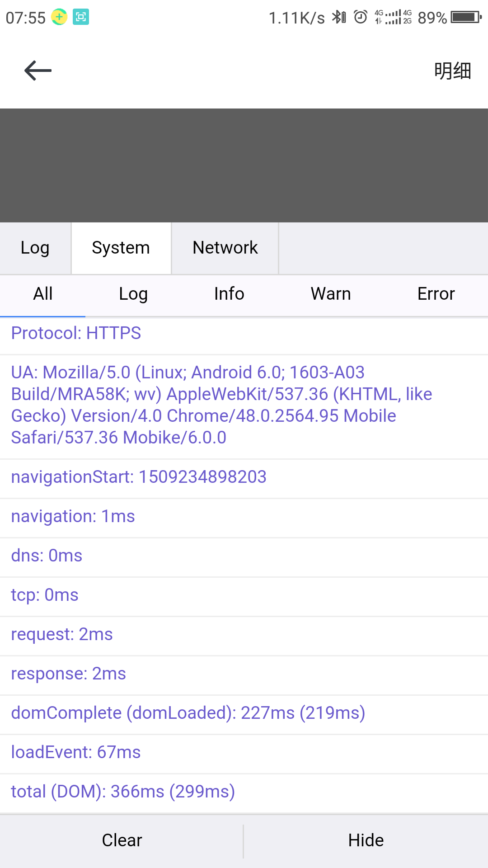The image size is (488, 868).
Task: Tap the yellow plus status bar icon
Action: pos(59,17)
